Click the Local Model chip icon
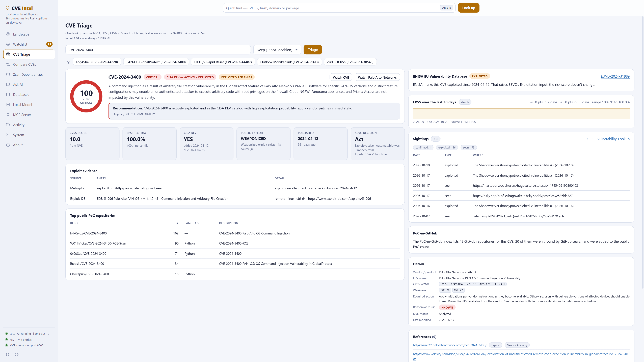The height and width of the screenshot is (362, 644). (8, 105)
